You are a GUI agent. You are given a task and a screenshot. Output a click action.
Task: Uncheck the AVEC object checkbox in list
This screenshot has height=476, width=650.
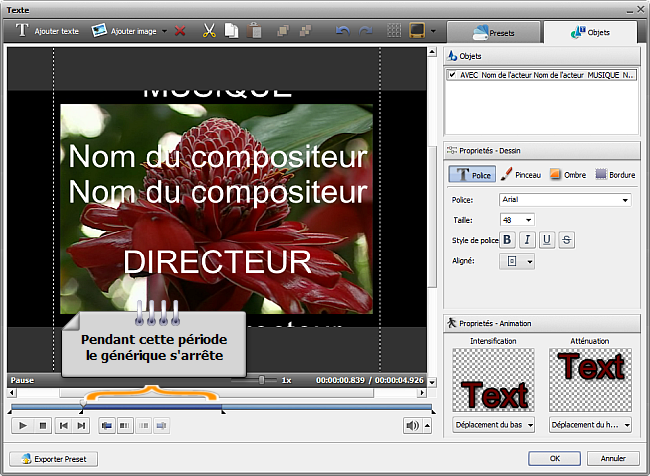453,75
